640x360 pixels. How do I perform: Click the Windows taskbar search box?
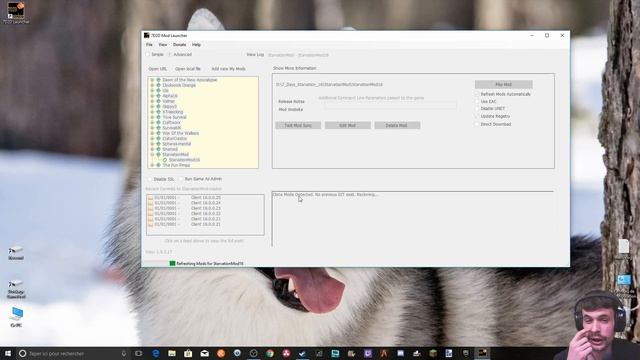[x=73, y=353]
